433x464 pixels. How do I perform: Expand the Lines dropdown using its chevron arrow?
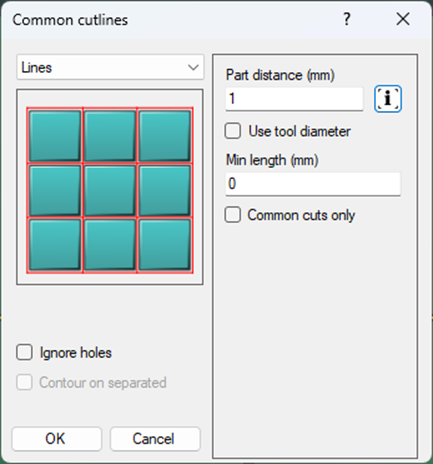click(x=193, y=67)
